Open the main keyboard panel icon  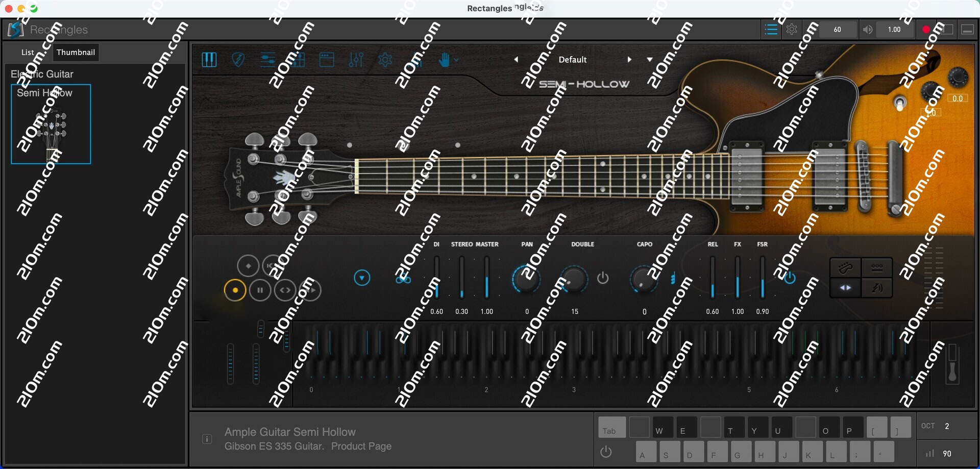coord(209,60)
